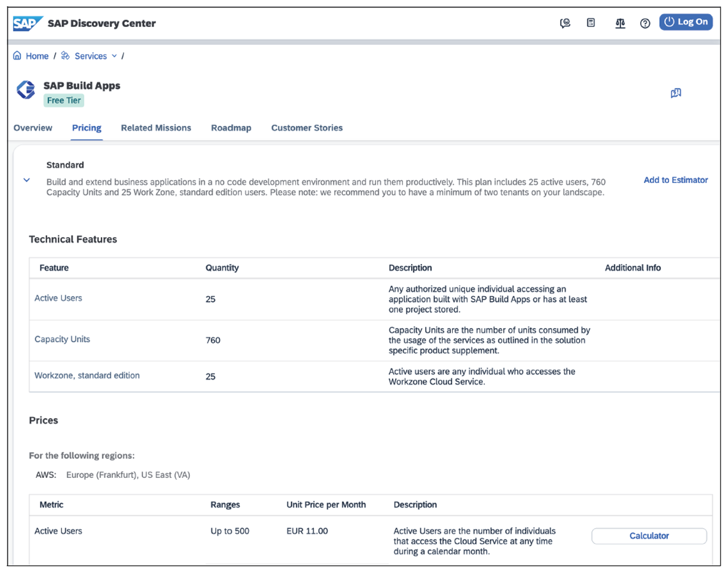Click the compare (scales) icon in top bar
Viewport: 728px width, 575px height.
click(x=620, y=22)
